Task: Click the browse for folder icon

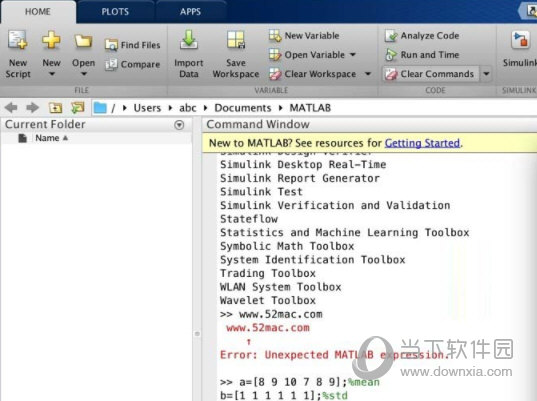Action: coord(78,108)
